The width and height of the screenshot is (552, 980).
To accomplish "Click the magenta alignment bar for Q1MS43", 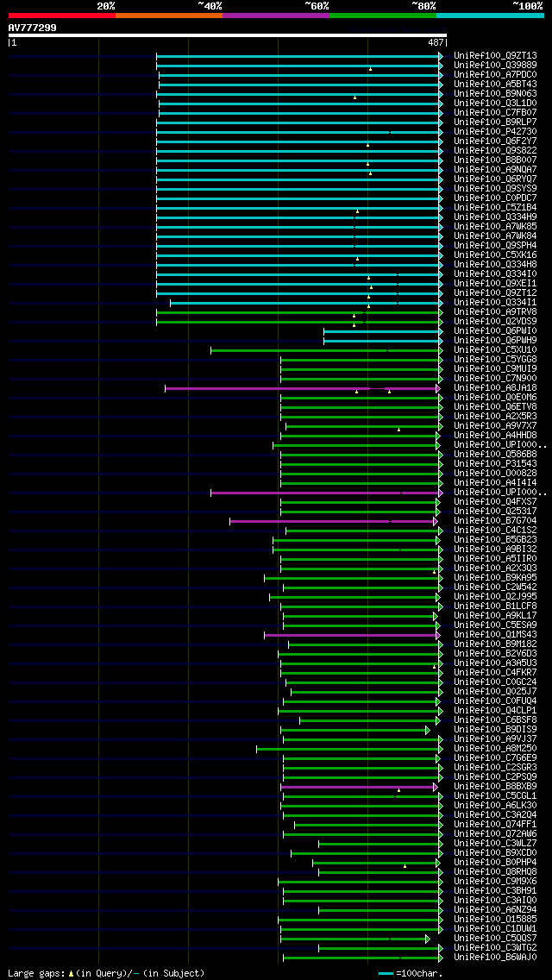I will click(x=353, y=635).
